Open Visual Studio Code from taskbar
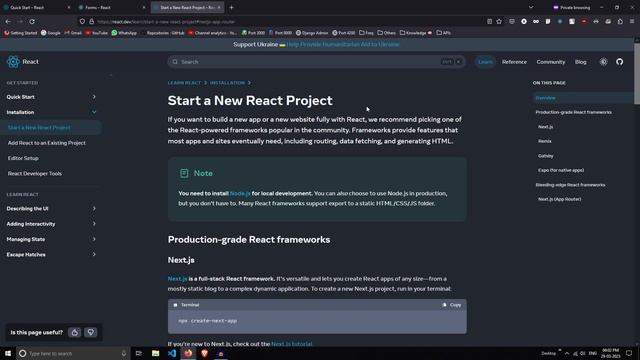640x360 pixels. (172, 353)
